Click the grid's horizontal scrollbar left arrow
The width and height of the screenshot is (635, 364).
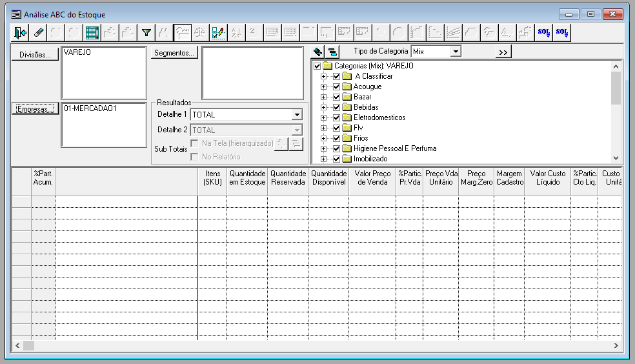[17, 345]
